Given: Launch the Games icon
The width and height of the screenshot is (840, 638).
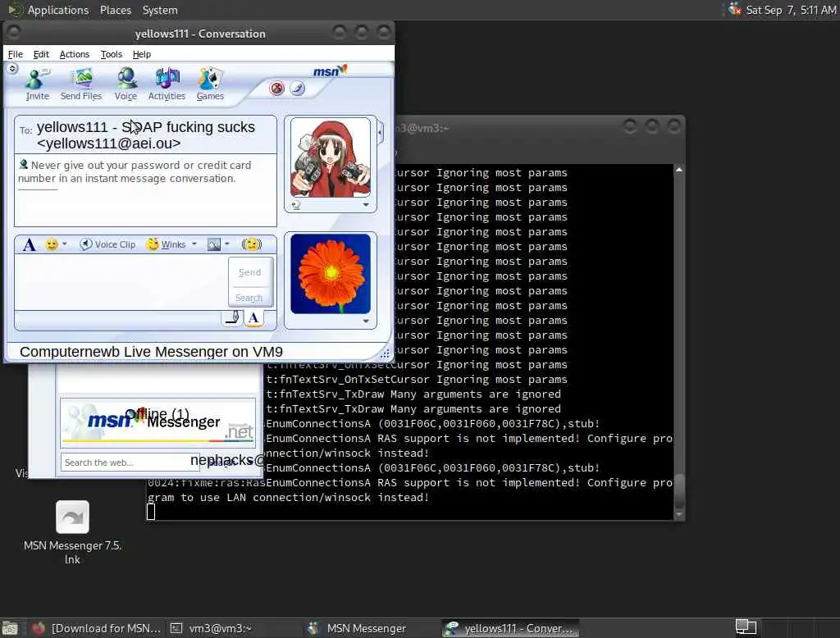Looking at the screenshot, I should coord(210,84).
